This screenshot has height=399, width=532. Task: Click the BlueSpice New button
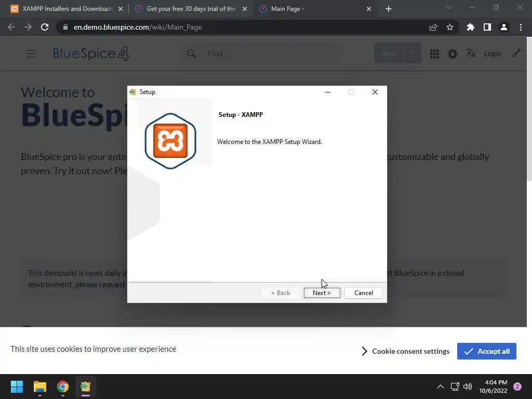coord(389,54)
